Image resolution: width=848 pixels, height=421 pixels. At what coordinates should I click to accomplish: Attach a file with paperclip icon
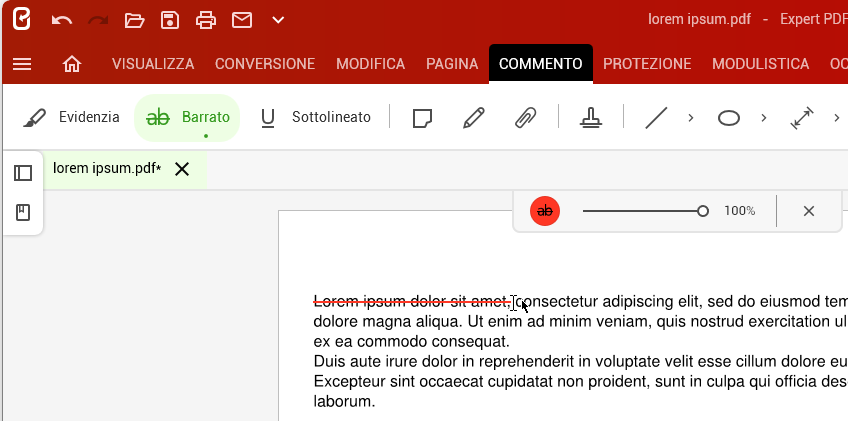click(x=526, y=117)
